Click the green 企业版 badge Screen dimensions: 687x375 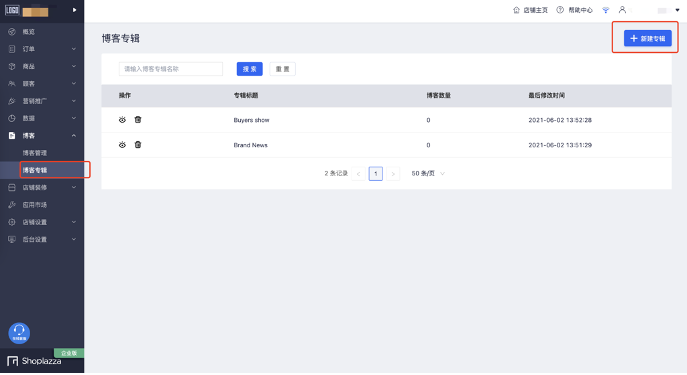point(69,353)
